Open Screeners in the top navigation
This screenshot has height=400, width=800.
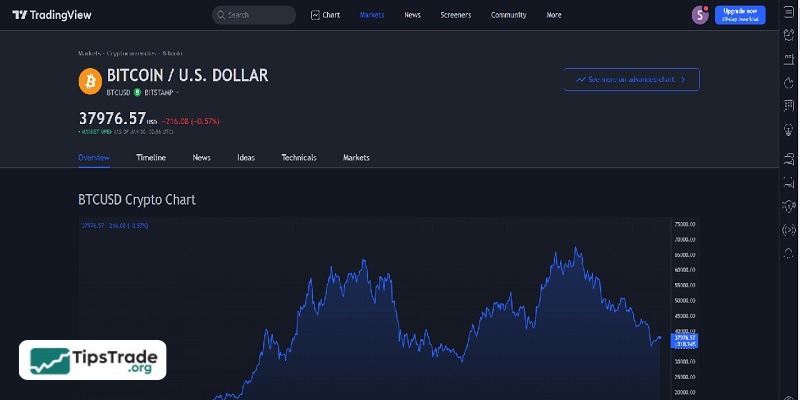point(456,15)
